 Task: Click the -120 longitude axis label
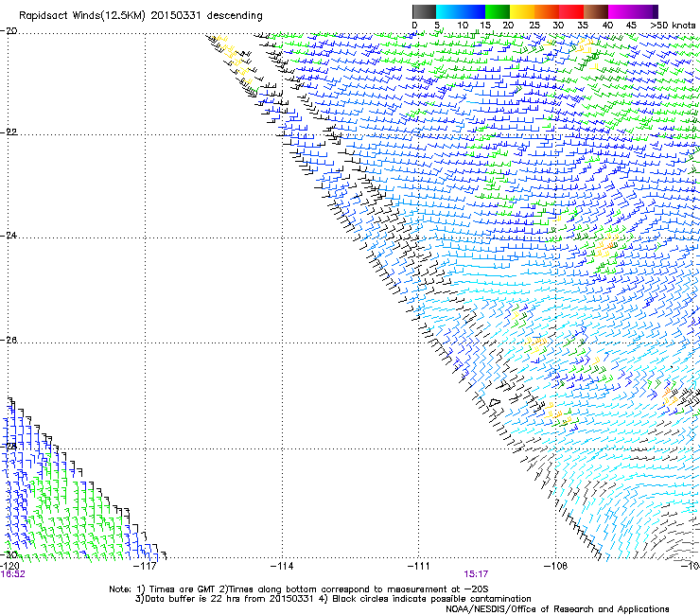pyautogui.click(x=9, y=566)
